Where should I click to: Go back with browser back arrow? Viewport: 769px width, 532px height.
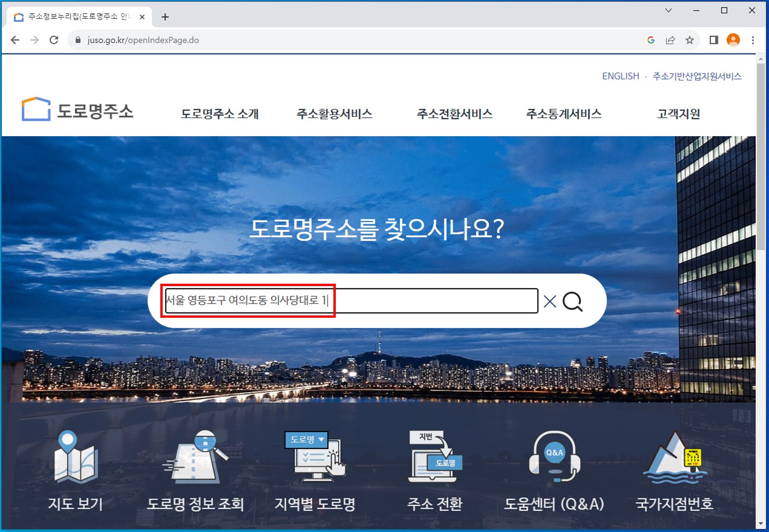click(x=15, y=40)
